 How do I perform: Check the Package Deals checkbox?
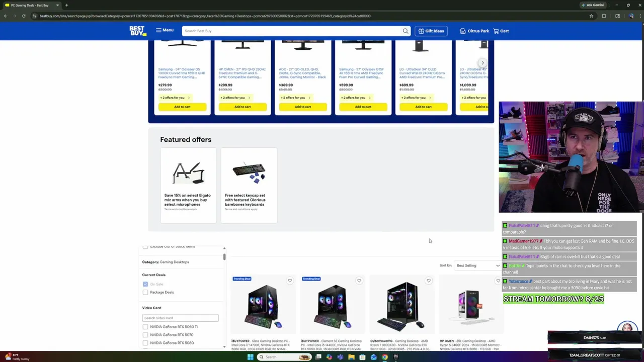click(x=145, y=292)
